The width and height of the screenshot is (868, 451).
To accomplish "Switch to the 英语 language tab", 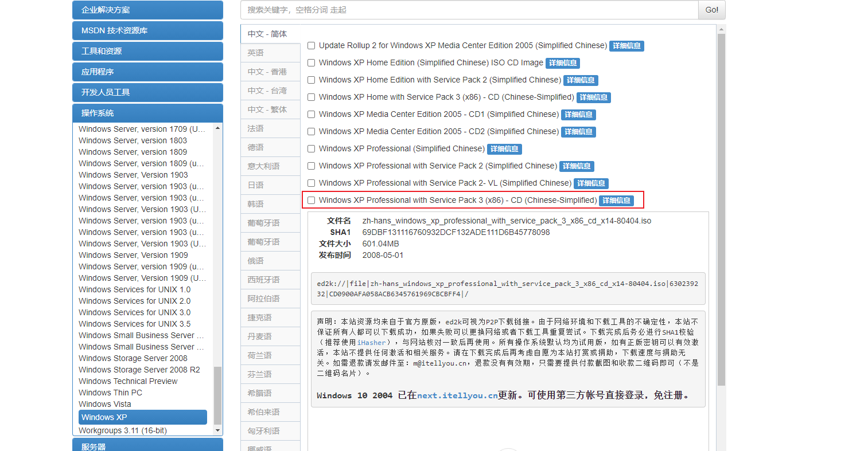I will point(270,53).
